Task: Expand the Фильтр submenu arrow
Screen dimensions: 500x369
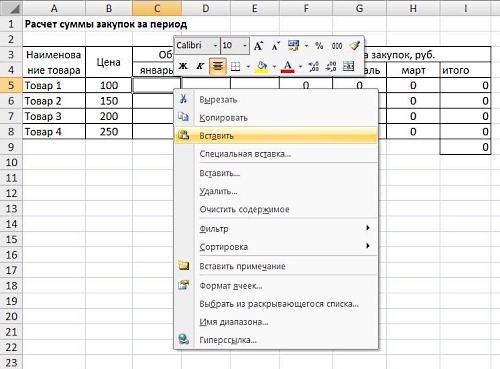Action: pyautogui.click(x=368, y=228)
